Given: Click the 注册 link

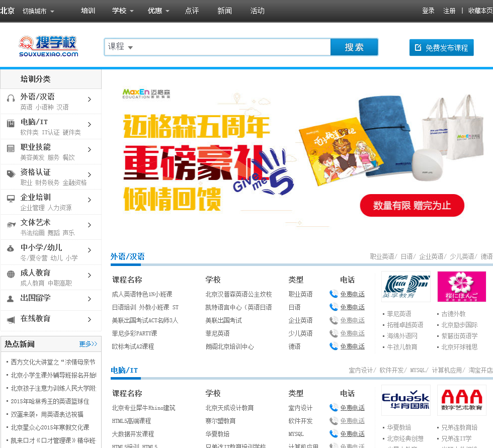Looking at the screenshot, I should coord(449,11).
